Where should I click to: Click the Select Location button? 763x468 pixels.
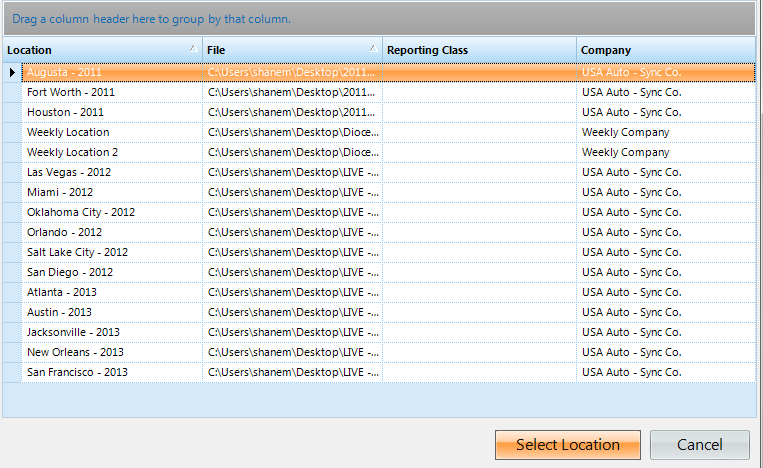pos(567,445)
